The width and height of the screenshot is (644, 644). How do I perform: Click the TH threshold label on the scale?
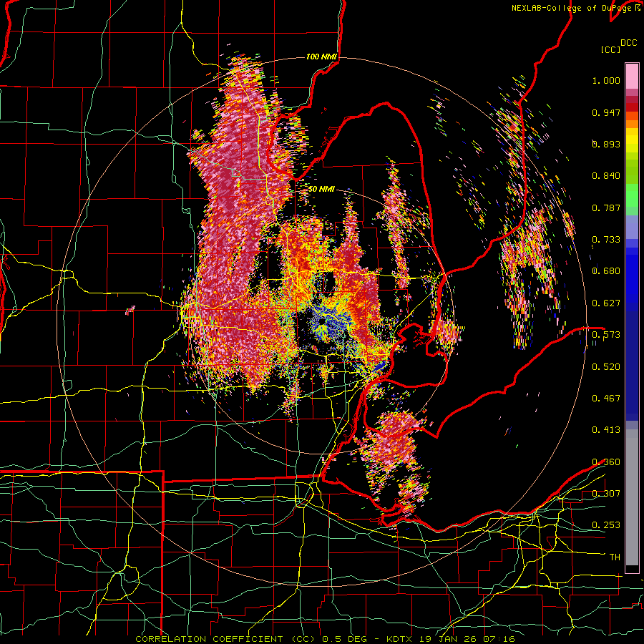(x=615, y=557)
